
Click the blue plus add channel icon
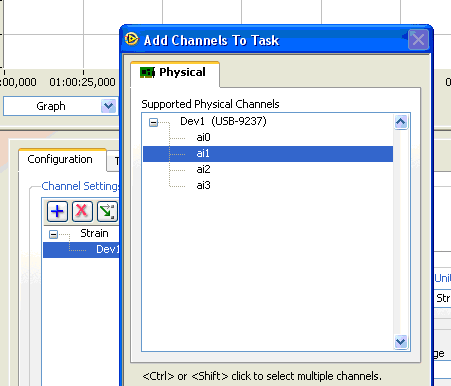[x=57, y=211]
